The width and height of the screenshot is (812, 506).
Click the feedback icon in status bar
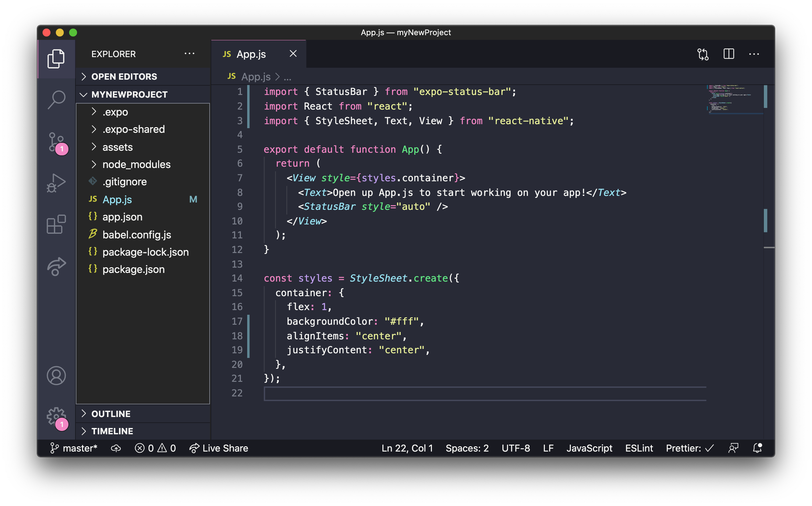point(733,448)
